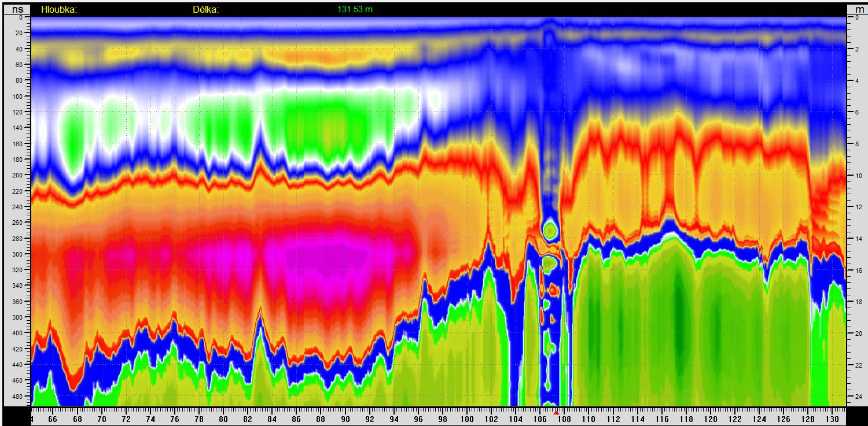Pick the 4 tick on meter depth axis

[x=857, y=80]
